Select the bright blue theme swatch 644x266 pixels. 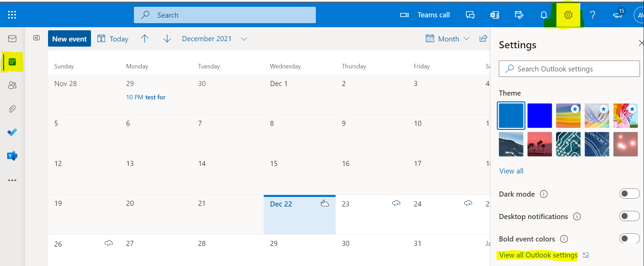pyautogui.click(x=539, y=116)
